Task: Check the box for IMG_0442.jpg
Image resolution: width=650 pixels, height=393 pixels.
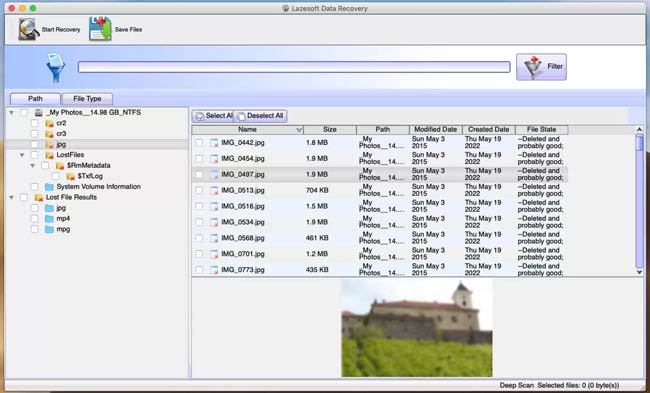Action: tap(199, 143)
